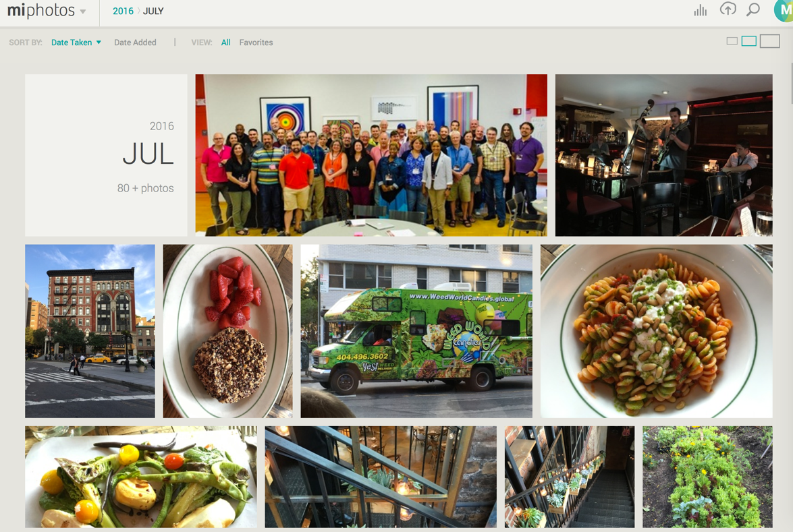Open the strawberries plate photo
This screenshot has width=793, height=532.
tap(227, 331)
